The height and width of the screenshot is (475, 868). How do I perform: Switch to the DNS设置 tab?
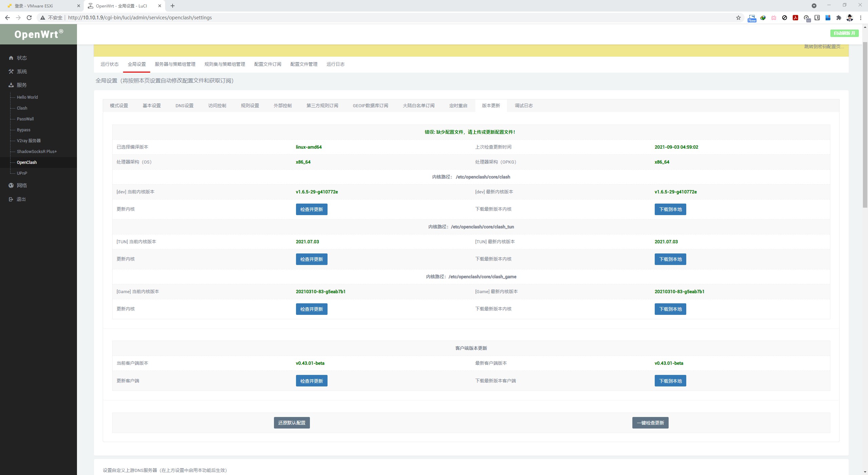pos(184,106)
